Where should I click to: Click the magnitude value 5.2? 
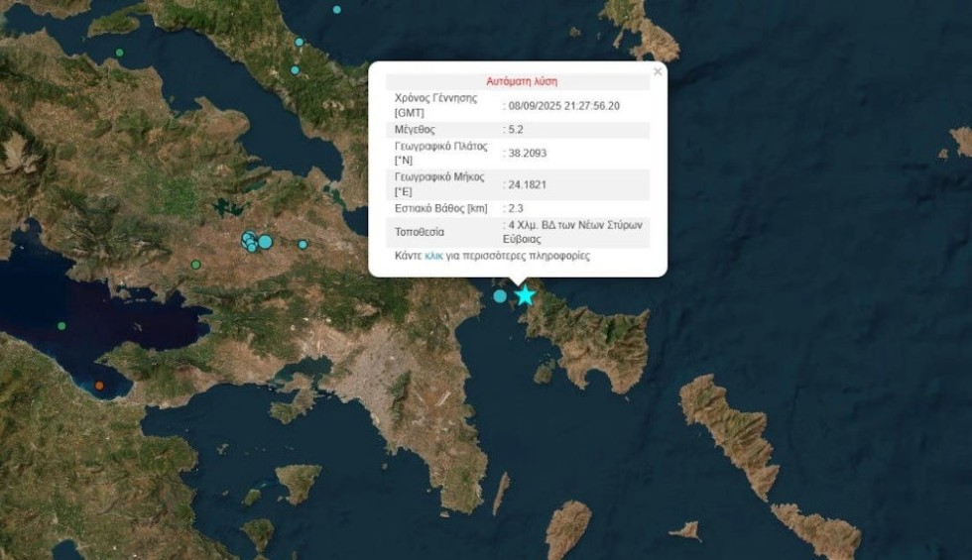(x=515, y=130)
